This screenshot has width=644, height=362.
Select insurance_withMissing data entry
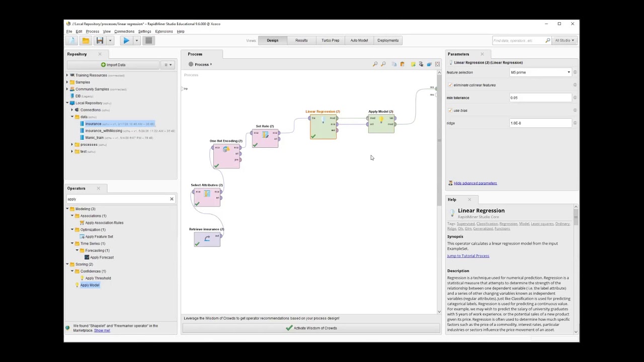(x=104, y=131)
